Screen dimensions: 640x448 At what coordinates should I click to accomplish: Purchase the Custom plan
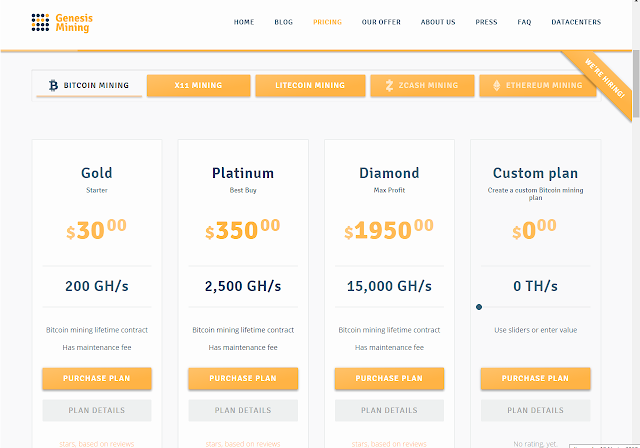pos(535,378)
